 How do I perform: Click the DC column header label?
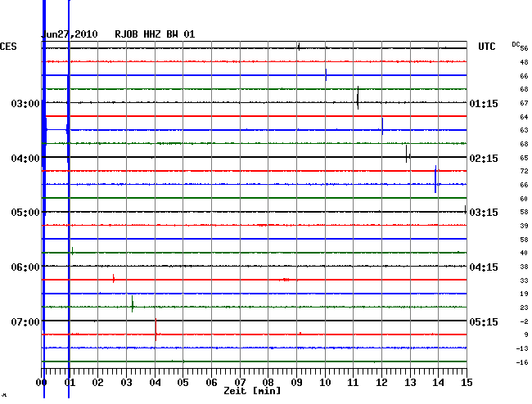[x=516, y=44]
